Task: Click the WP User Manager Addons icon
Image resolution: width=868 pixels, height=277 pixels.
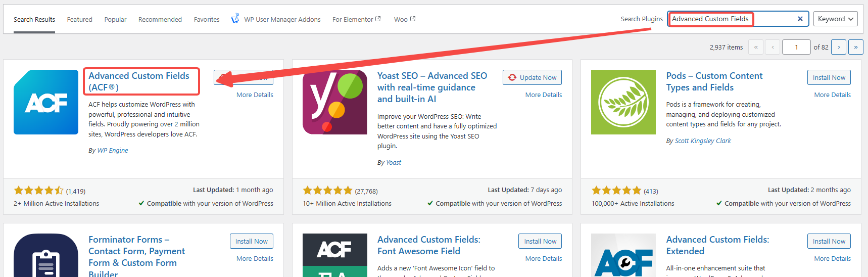Action: coord(235,19)
